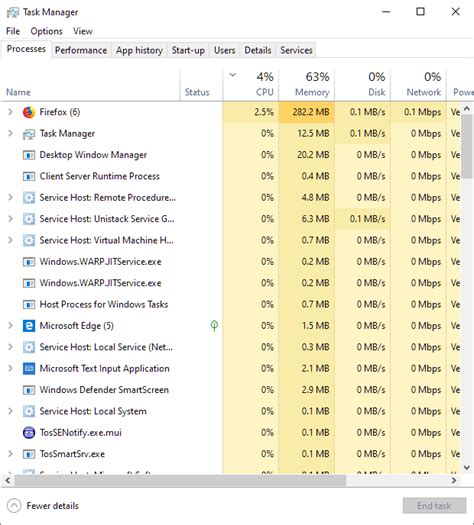Expand Microsoft Text Input Application row
Viewport: 474px width, 525px height.
coord(10,368)
